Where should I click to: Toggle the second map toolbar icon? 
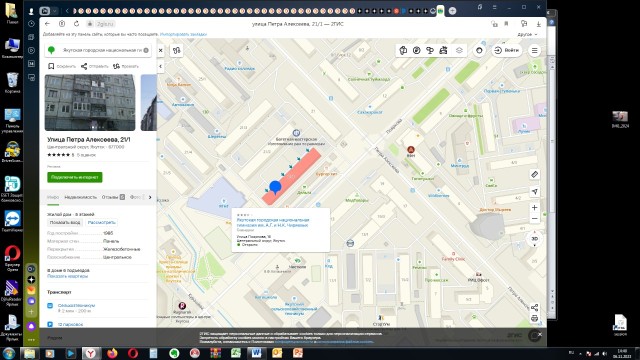pyautogui.click(x=416, y=50)
